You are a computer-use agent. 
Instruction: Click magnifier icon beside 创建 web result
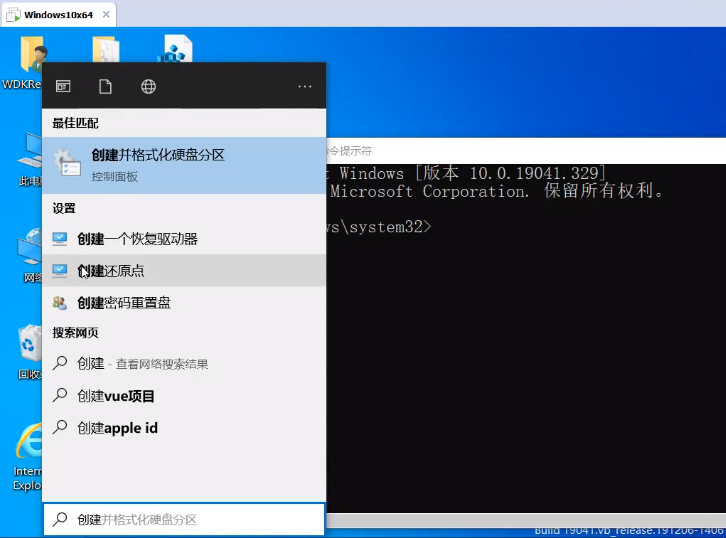(x=60, y=363)
